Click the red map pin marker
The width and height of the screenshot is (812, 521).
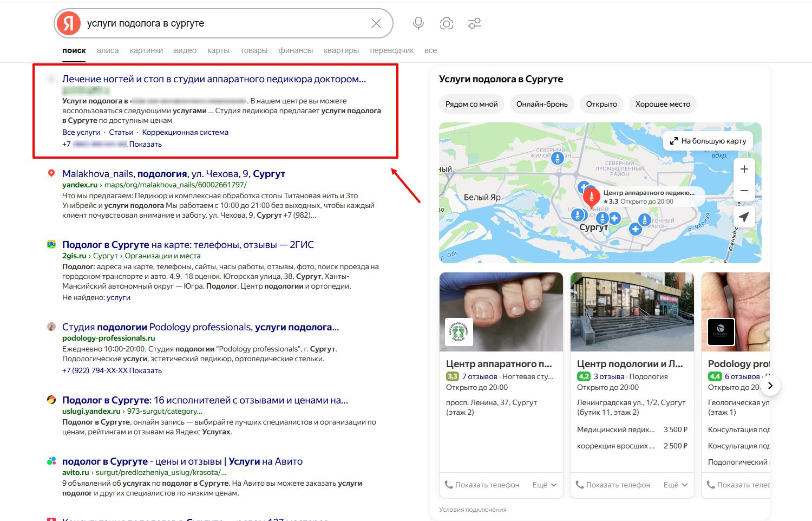pos(591,196)
